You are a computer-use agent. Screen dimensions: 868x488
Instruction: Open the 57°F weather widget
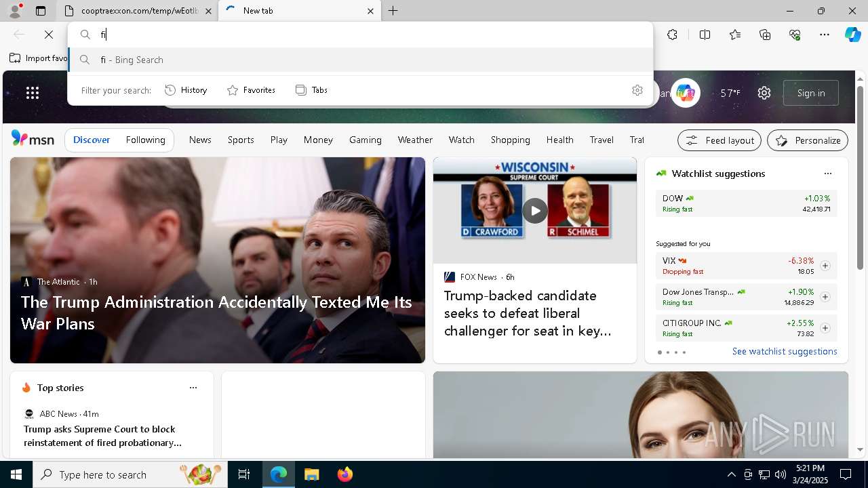click(730, 93)
